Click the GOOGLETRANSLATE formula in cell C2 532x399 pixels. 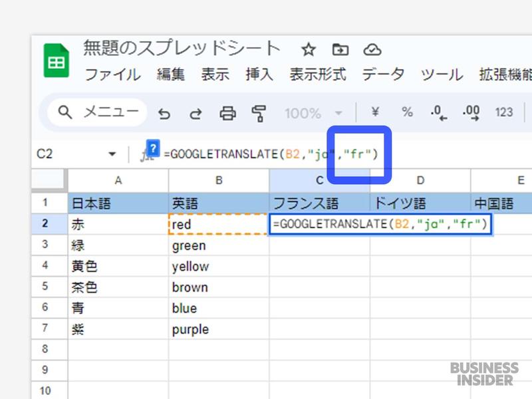point(380,224)
